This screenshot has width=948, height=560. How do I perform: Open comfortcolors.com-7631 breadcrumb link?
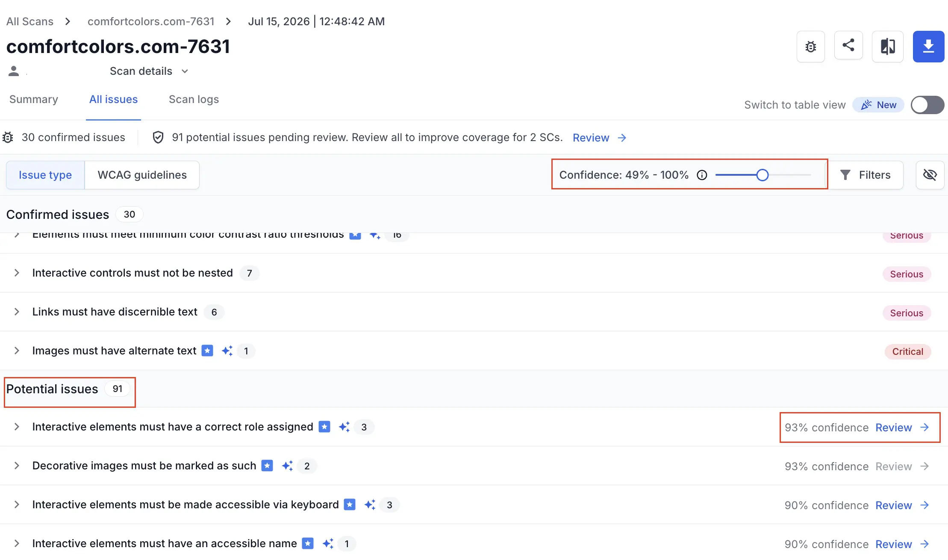coord(151,21)
